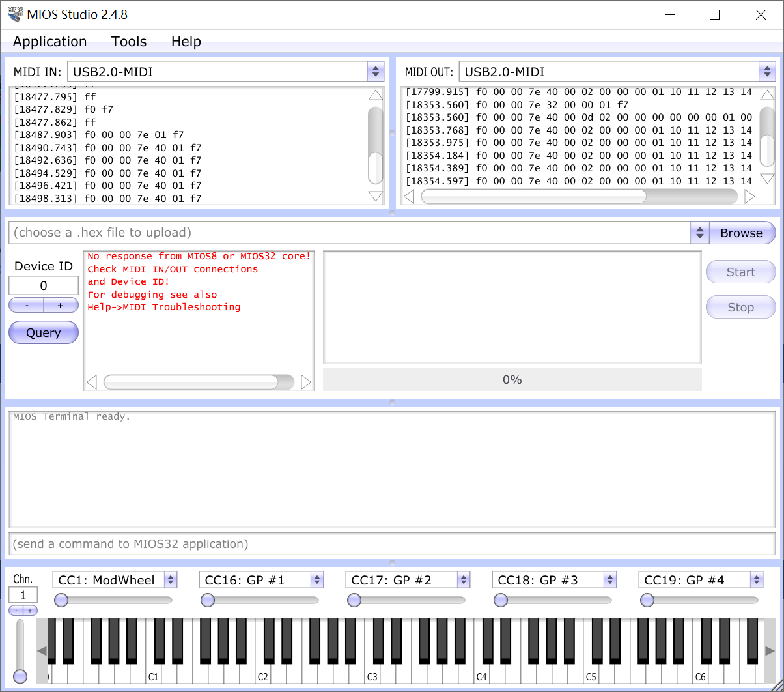The image size is (784, 692).
Task: Expand the hex file history dropdown
Action: click(x=699, y=233)
